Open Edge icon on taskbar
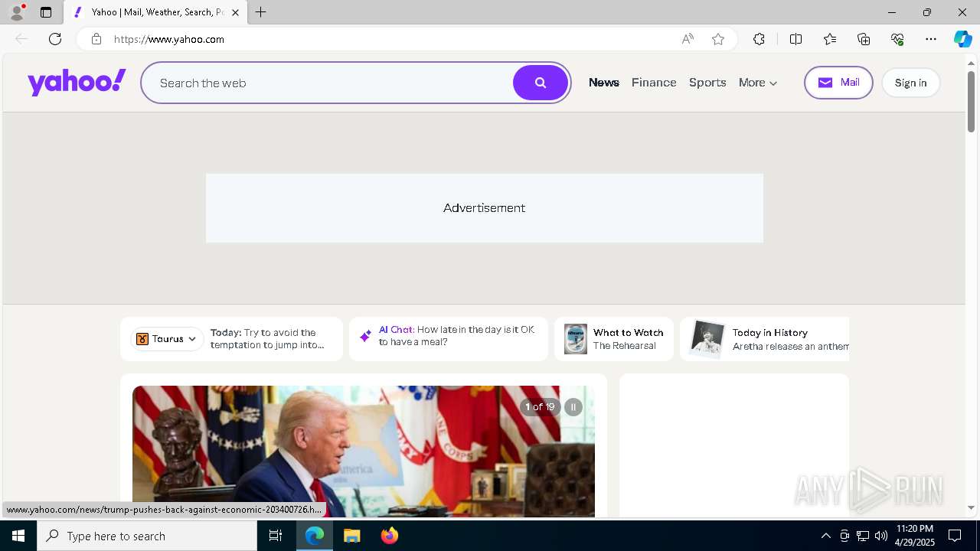The height and width of the screenshot is (551, 980). point(315,536)
